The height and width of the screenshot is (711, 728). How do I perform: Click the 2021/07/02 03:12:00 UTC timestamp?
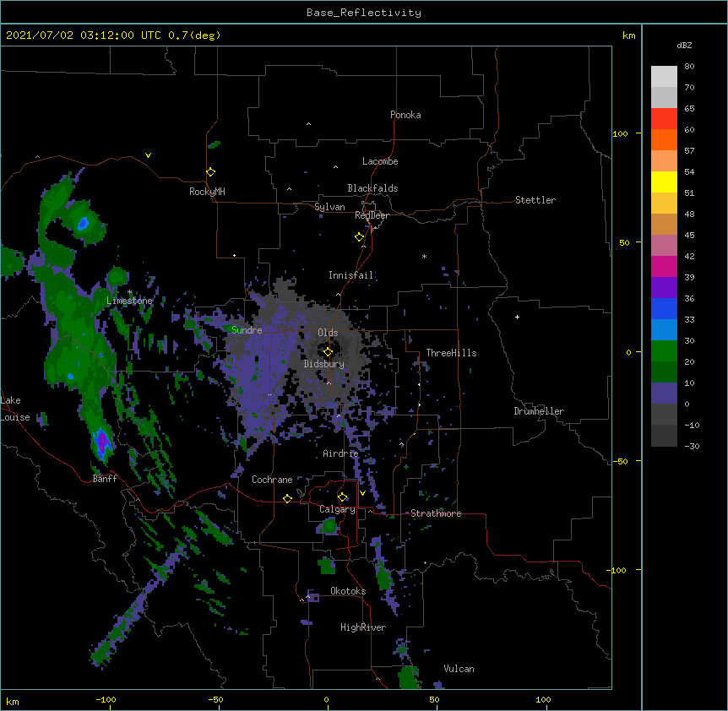point(113,35)
